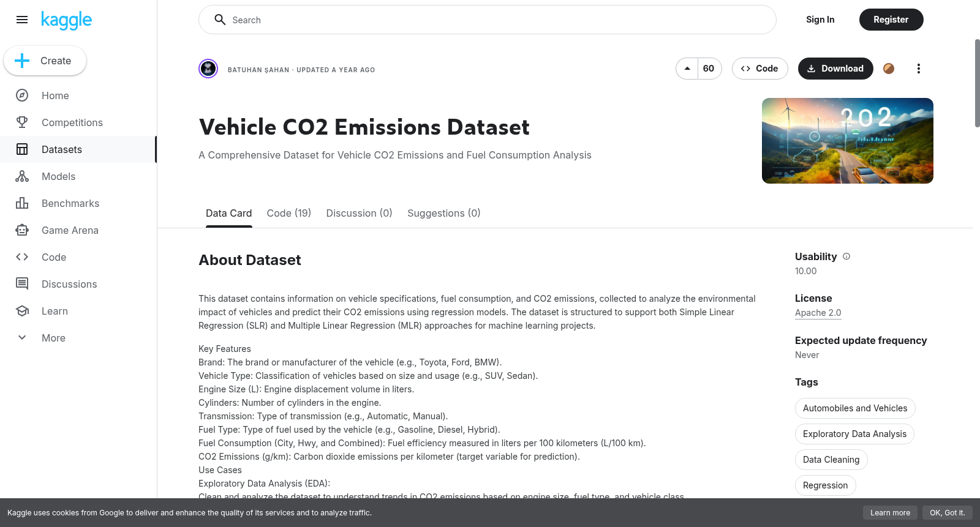
Task: Click the vote count 60
Action: [x=709, y=69]
